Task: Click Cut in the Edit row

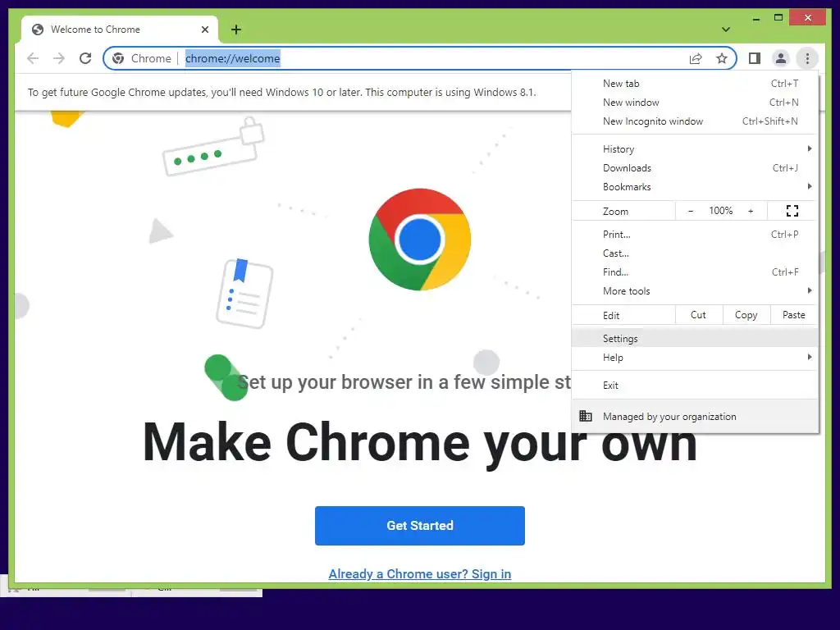Action: coord(699,315)
